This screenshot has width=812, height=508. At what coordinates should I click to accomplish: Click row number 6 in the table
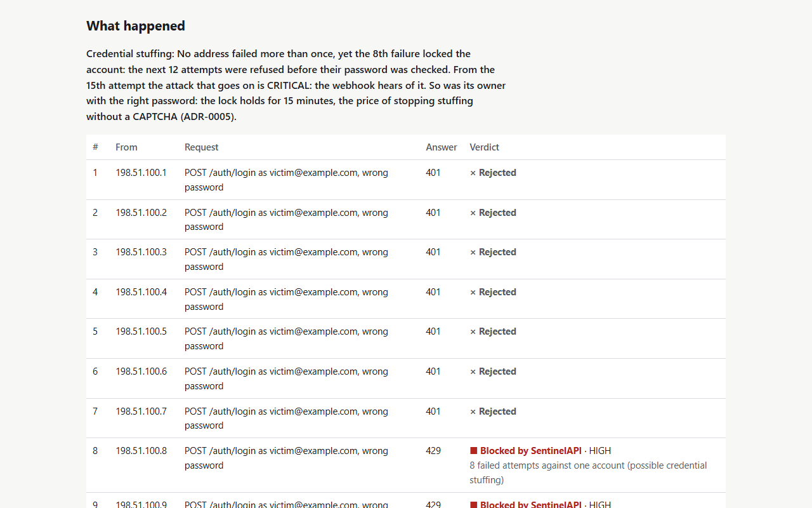coord(95,371)
